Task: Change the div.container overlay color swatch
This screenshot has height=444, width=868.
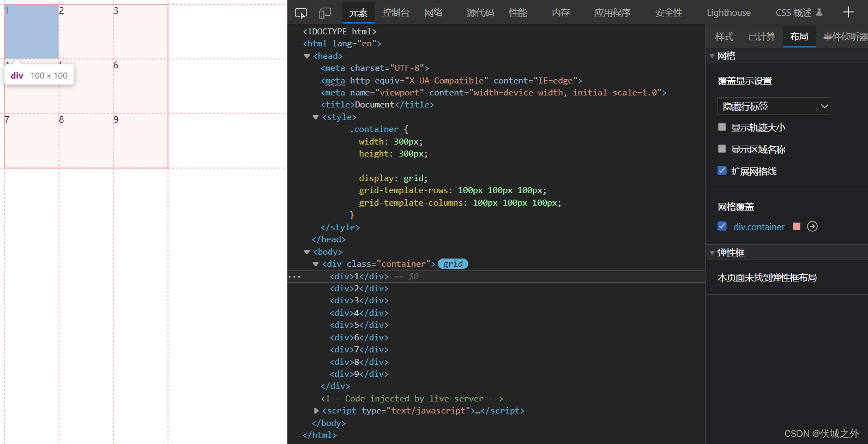Action: pyautogui.click(x=797, y=226)
